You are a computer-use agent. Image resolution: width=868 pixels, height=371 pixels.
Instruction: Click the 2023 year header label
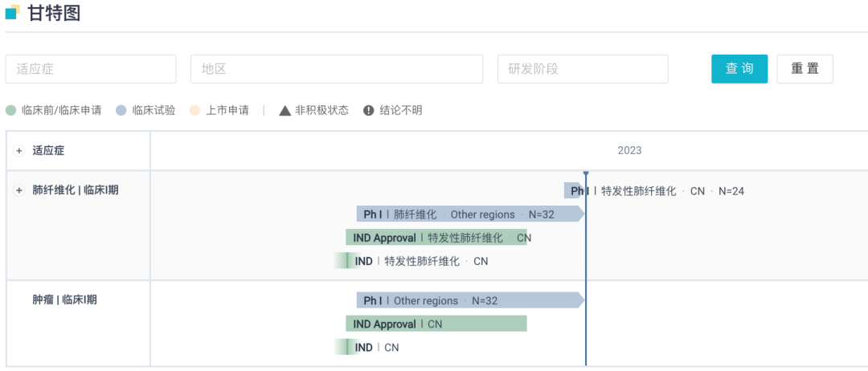point(629,151)
